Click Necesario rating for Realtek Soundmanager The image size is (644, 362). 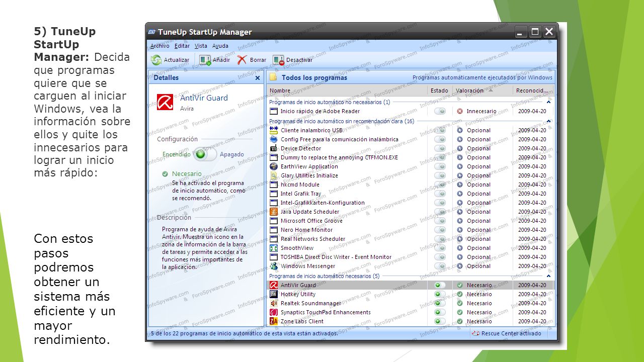pyautogui.click(x=479, y=303)
